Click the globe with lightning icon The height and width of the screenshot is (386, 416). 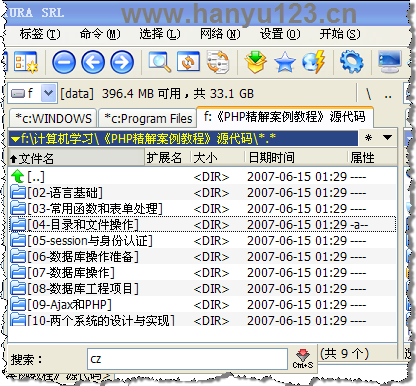tap(314, 62)
